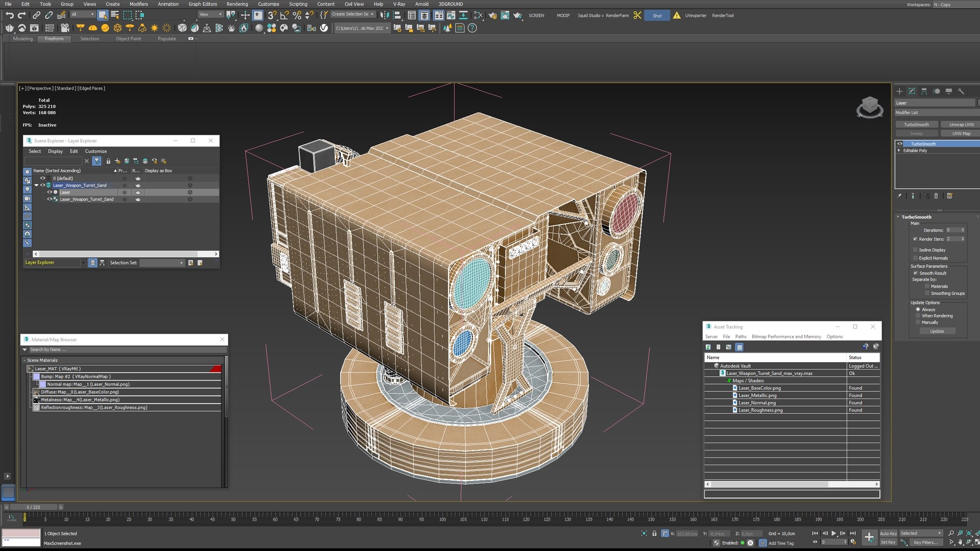Enable the Explicit Normals checkbox
The width and height of the screenshot is (980, 551).
pos(915,258)
